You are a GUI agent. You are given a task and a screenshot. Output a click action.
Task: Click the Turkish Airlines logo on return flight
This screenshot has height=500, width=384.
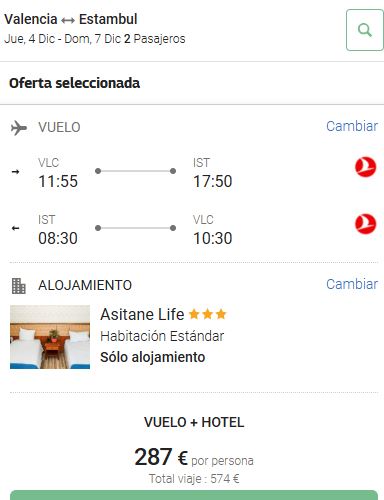point(365,224)
